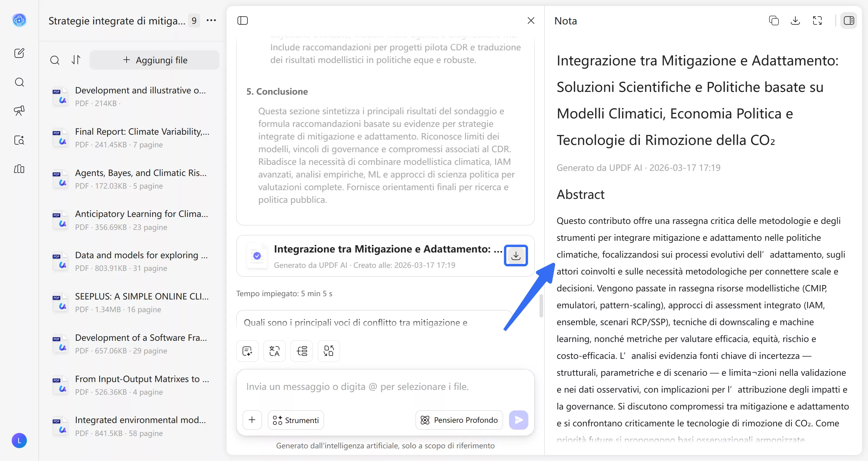
Task: Open a new chat with the compose icon
Action: coord(19,53)
